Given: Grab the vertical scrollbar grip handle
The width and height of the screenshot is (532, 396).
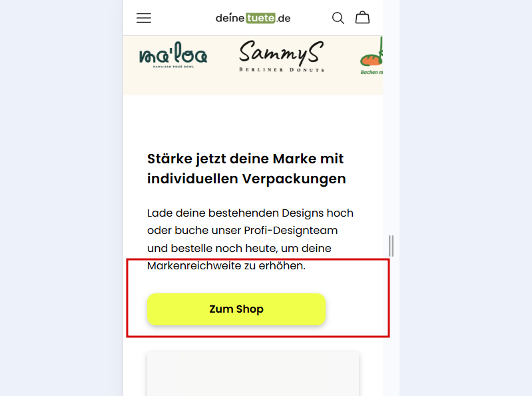Looking at the screenshot, I should point(392,245).
